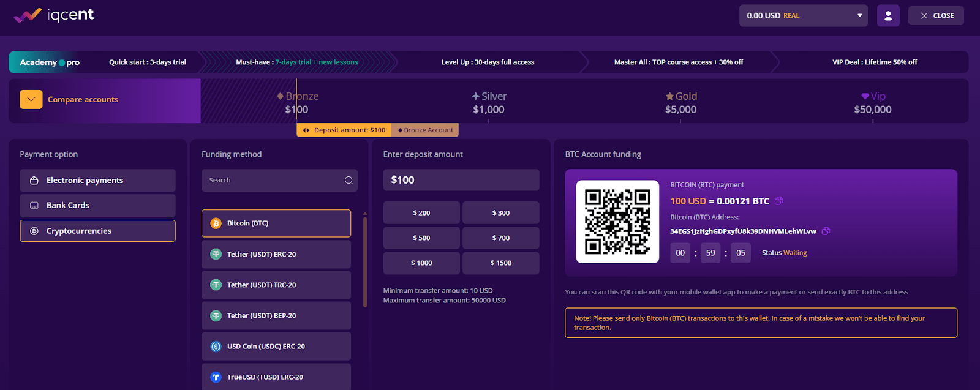The image size is (980, 390).
Task: Click the timer seconds value 05
Action: click(x=741, y=253)
